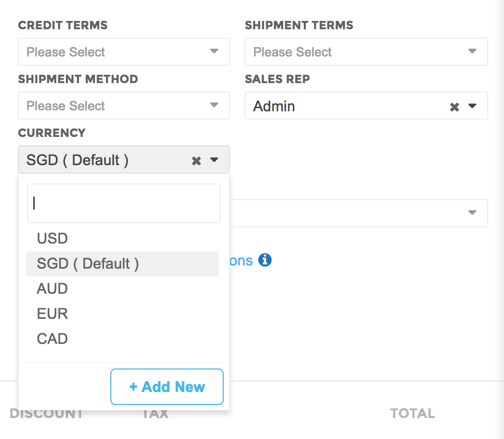Screen dimensions: 504x439
Task: Open the unlabeled dropdown beside currency list
Action: (359, 213)
